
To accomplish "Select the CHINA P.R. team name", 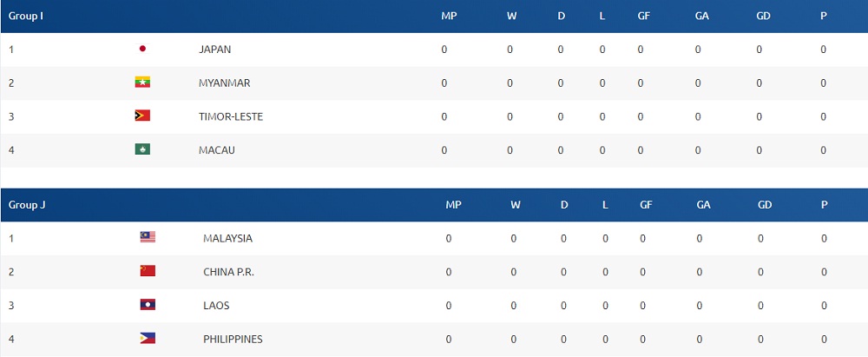I will 228,272.
